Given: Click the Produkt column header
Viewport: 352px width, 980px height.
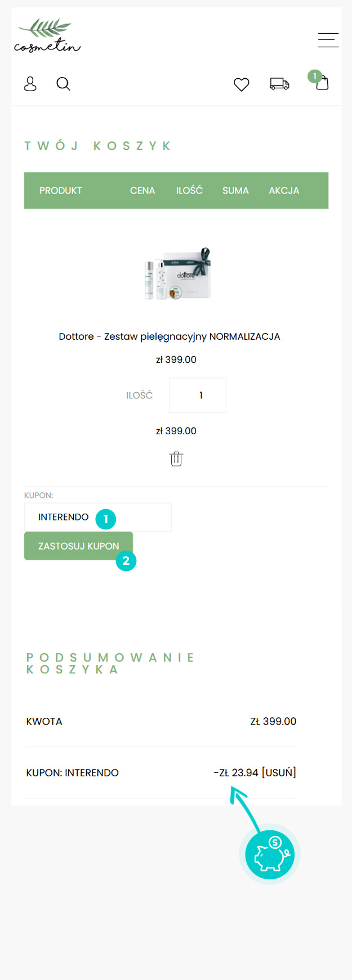Looking at the screenshot, I should (x=61, y=191).
